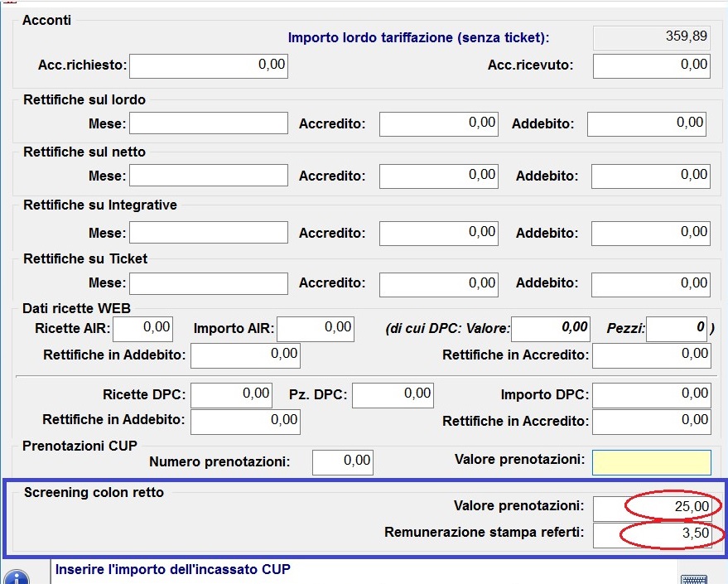This screenshot has height=584, width=728.
Task: Click the Ricette AIR field
Action: 142,329
